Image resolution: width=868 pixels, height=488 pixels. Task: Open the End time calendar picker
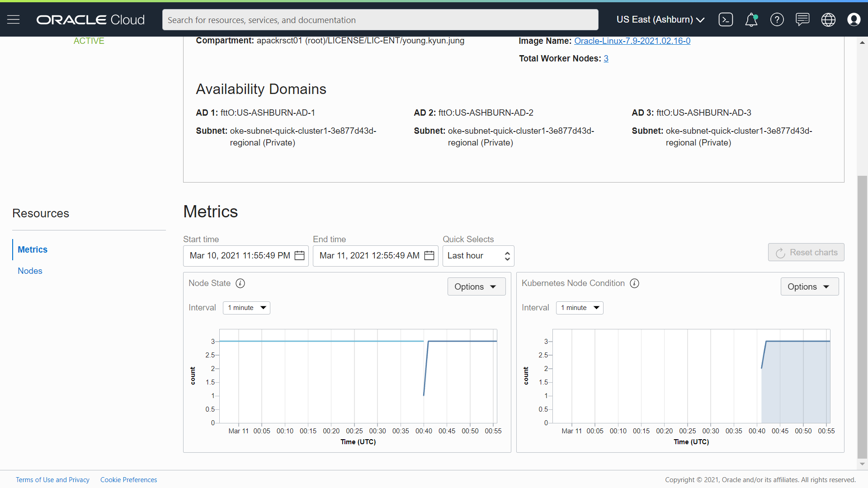429,256
